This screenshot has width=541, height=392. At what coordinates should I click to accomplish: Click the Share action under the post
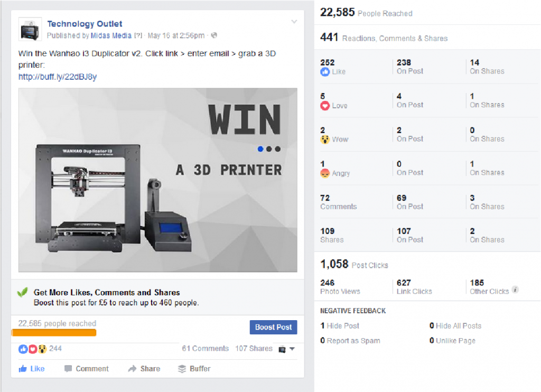tap(144, 369)
